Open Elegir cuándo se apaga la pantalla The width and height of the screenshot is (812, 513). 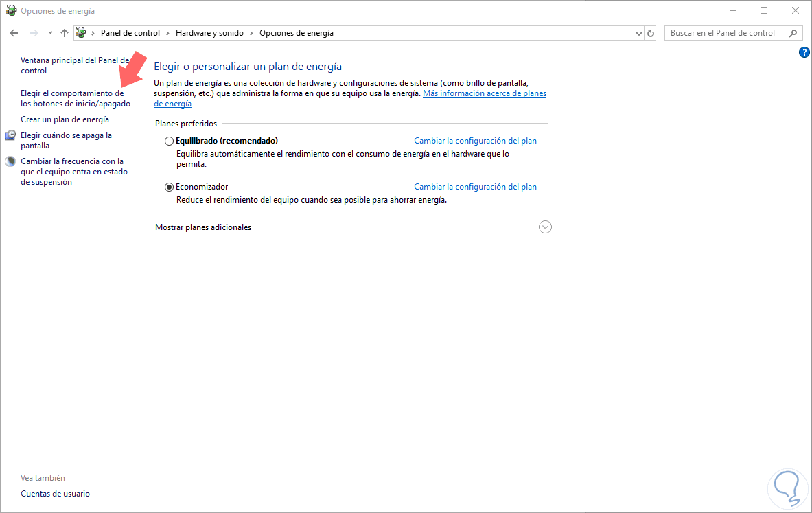pyautogui.click(x=67, y=140)
